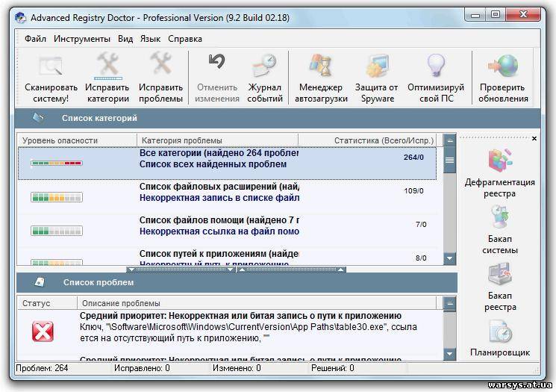Viewport: 556px width, 392px height.
Task: Open the Вид menu
Action: coord(125,39)
